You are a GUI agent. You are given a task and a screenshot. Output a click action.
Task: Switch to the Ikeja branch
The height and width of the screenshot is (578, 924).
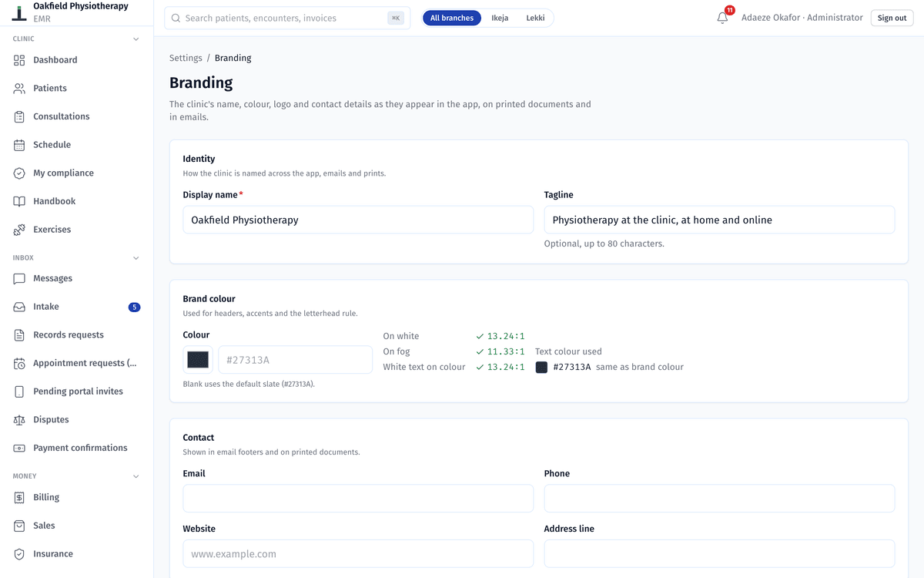(500, 18)
